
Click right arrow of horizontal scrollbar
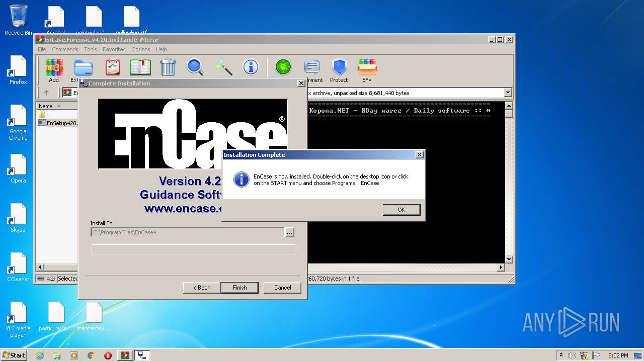coord(501,267)
